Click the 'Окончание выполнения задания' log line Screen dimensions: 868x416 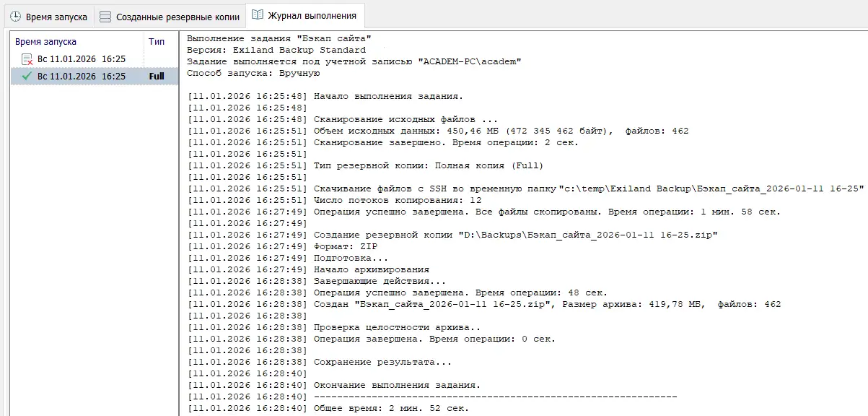tap(397, 386)
